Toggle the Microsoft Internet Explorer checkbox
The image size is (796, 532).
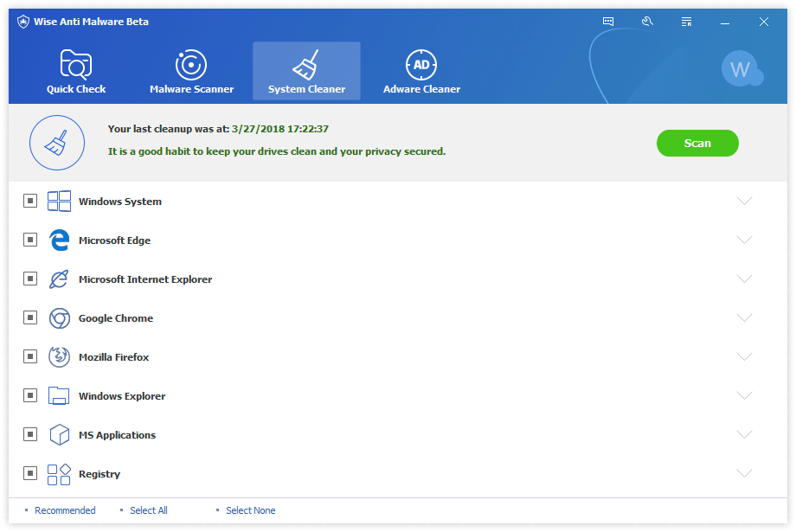(30, 279)
